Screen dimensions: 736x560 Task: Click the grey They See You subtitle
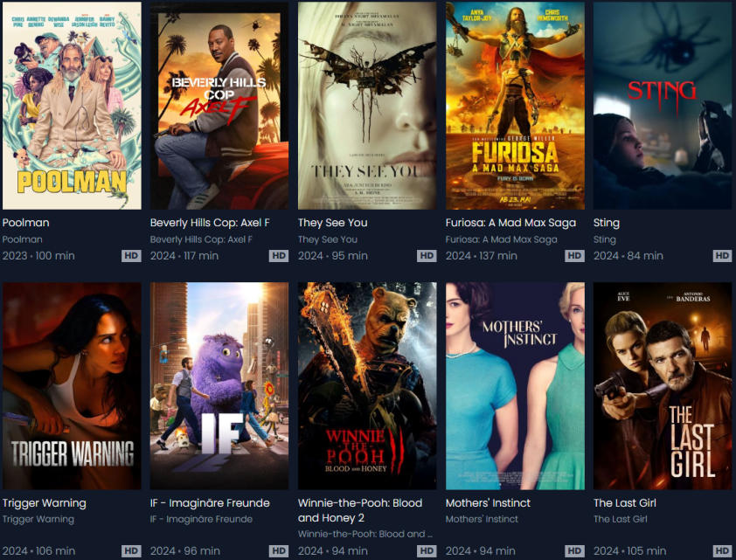point(328,239)
